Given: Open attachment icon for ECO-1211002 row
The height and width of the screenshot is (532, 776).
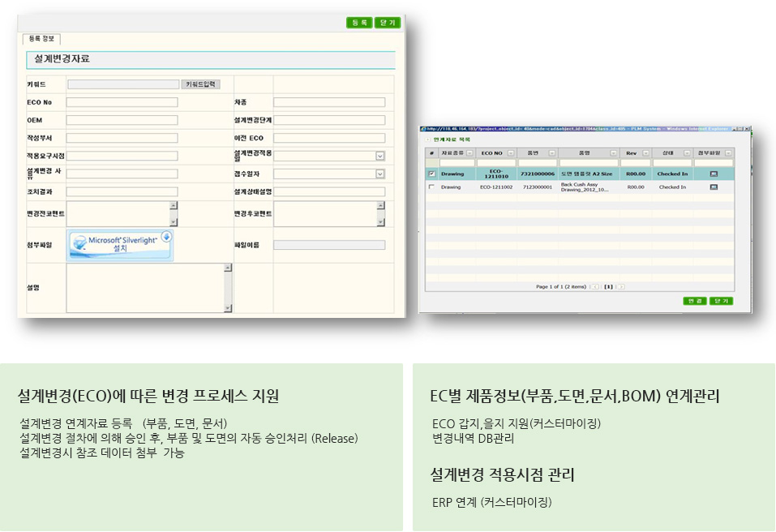Looking at the screenshot, I should [714, 187].
